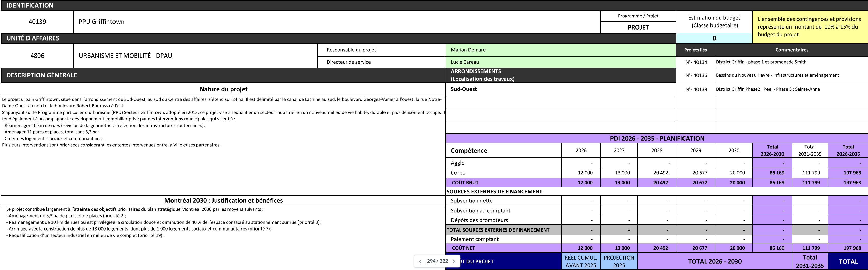868x270 pixels.
Task: Click the current page number 294 field
Action: pos(431,261)
